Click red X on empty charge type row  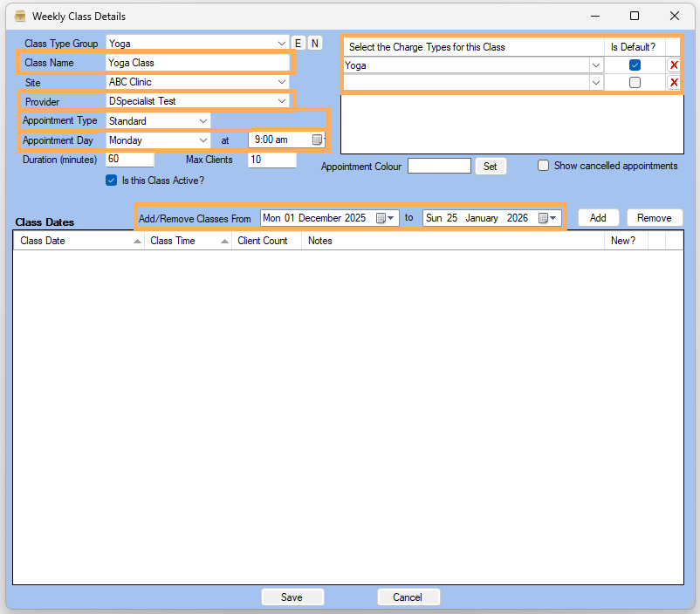[x=673, y=83]
